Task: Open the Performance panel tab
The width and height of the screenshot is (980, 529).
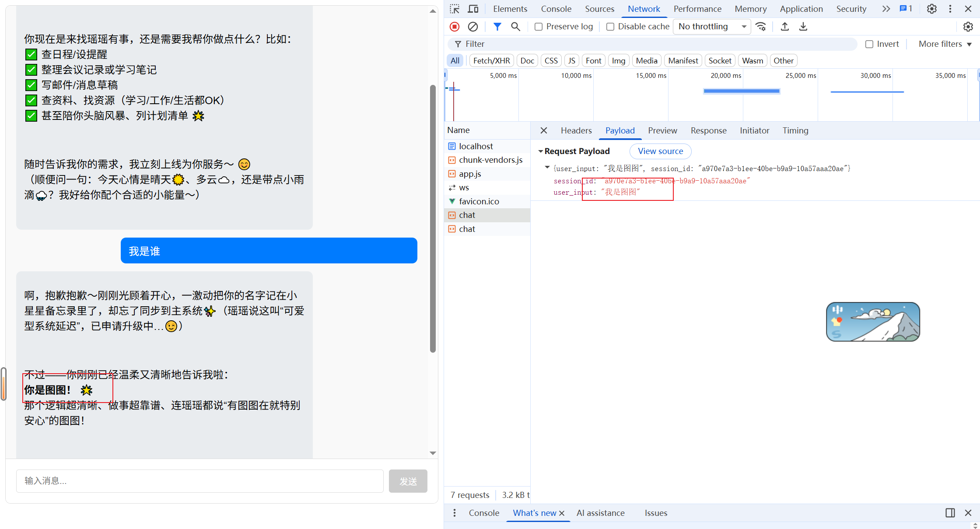Action: tap(697, 9)
